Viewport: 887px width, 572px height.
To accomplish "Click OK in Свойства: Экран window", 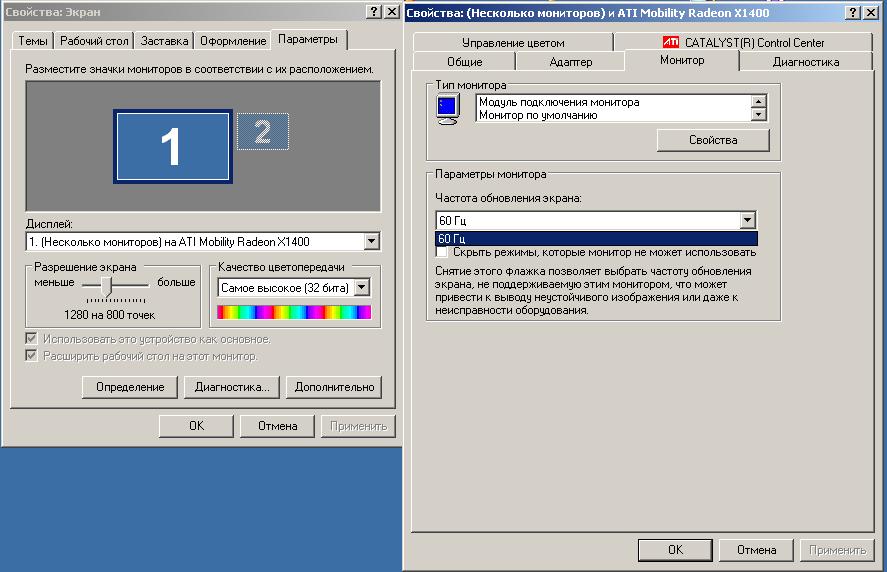I will click(196, 425).
